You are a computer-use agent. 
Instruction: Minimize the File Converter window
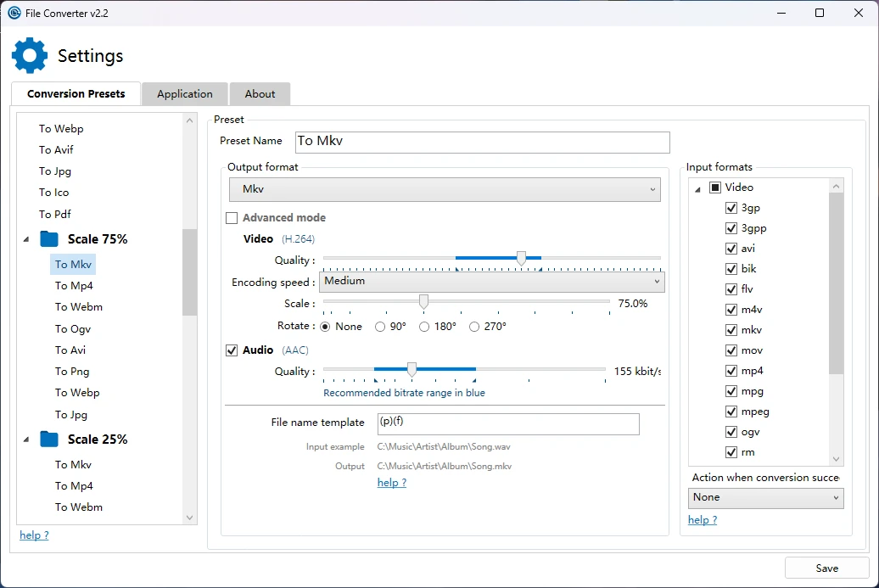(x=781, y=13)
